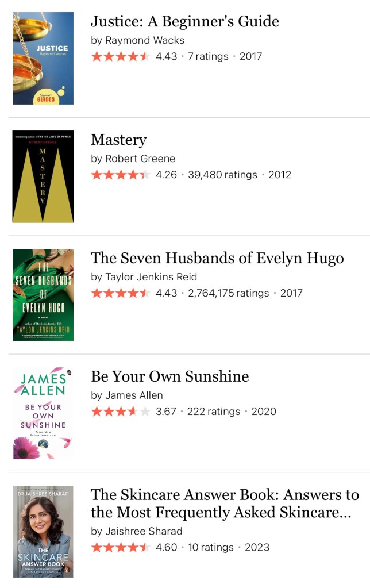The image size is (370, 588).
Task: Open the Justice: A Beginner's Guide cover thumbnail
Action: tap(43, 58)
